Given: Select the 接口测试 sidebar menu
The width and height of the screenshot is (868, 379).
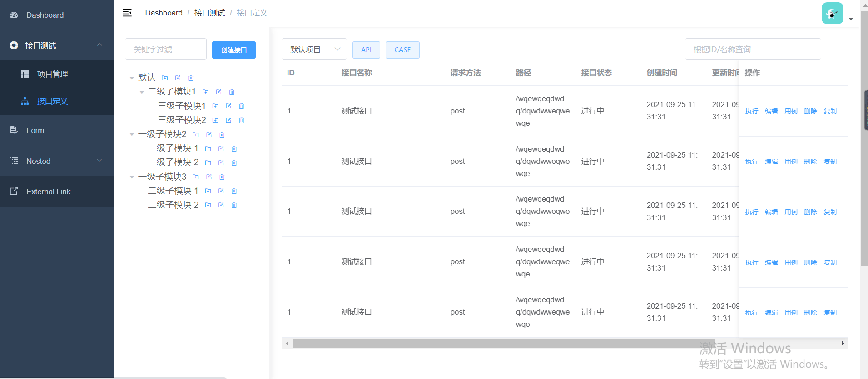Looking at the screenshot, I should point(57,45).
